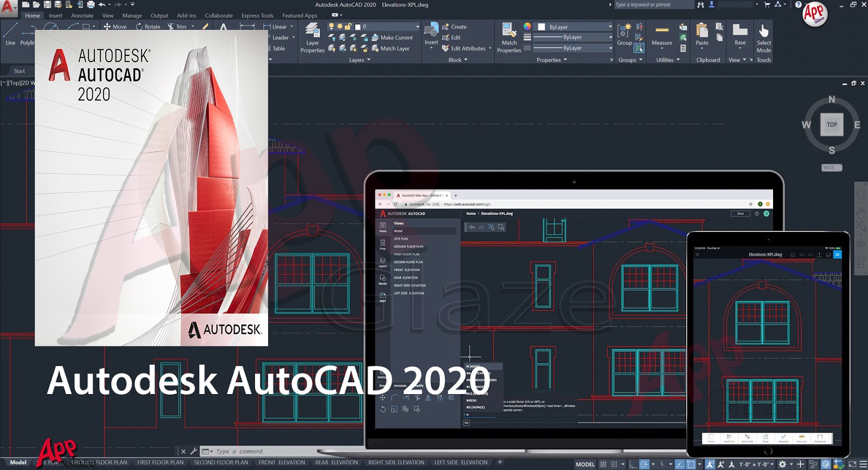Click the Clean Screen icon
The height and width of the screenshot is (470, 868).
[x=852, y=464]
